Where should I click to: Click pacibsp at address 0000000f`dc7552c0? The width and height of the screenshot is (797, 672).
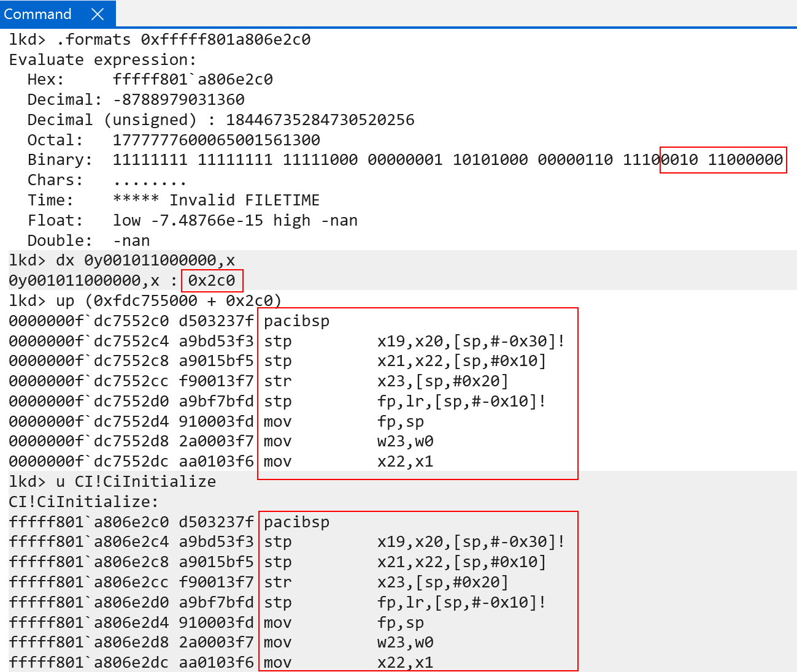pos(296,321)
